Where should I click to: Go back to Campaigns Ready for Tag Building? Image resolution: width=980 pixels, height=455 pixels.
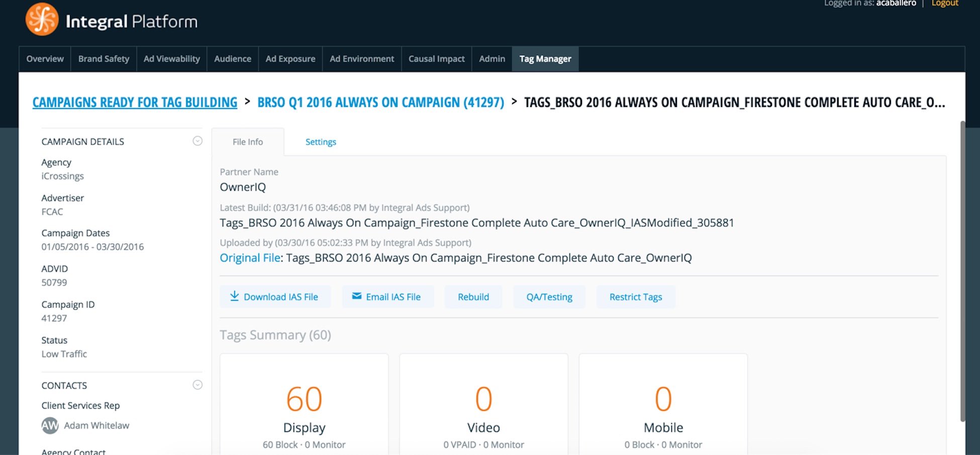coord(135,102)
